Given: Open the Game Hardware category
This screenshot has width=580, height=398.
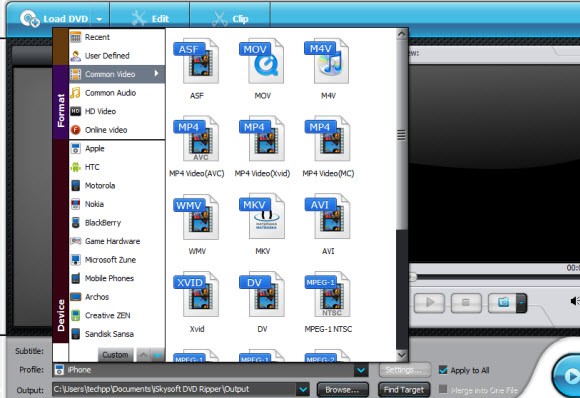Looking at the screenshot, I should tap(117, 241).
